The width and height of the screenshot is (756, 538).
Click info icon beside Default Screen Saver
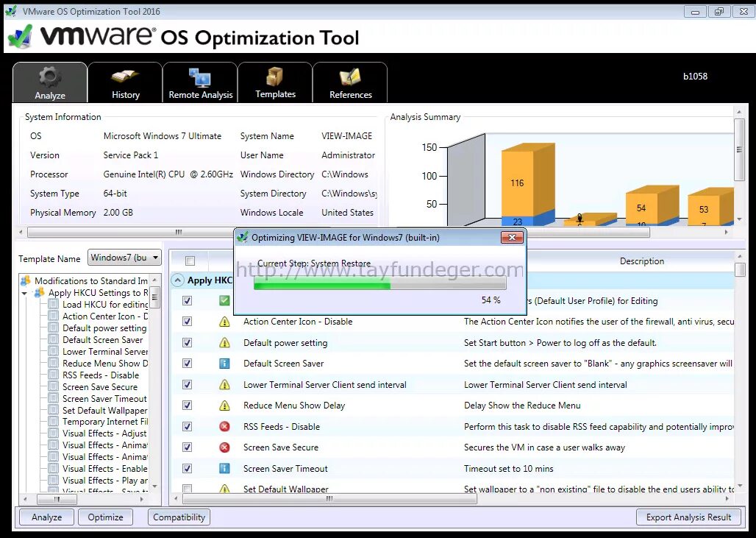tap(224, 364)
